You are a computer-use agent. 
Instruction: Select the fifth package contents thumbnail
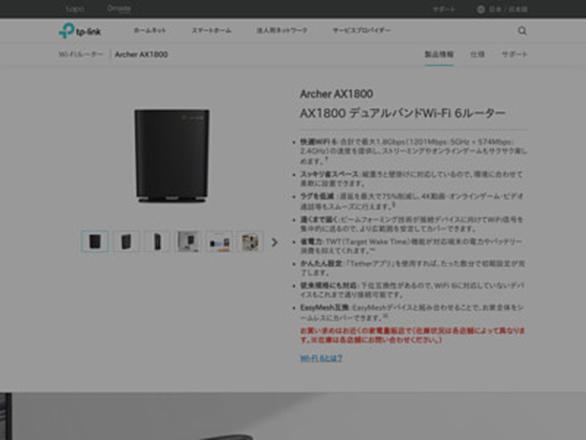(219, 242)
